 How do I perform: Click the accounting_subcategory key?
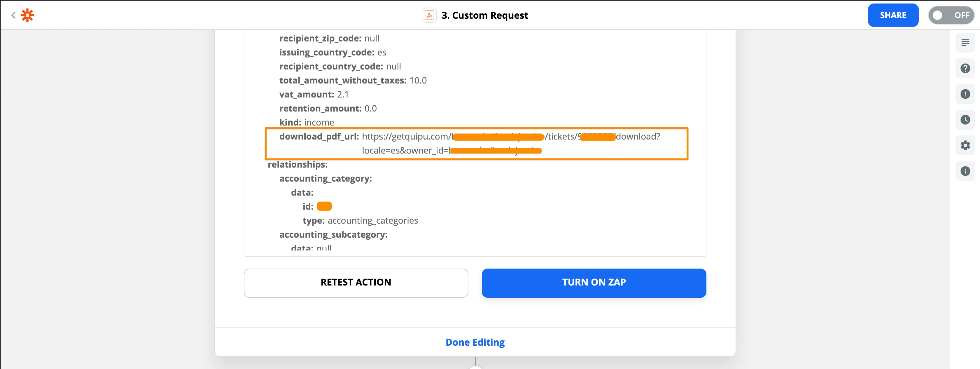point(333,235)
